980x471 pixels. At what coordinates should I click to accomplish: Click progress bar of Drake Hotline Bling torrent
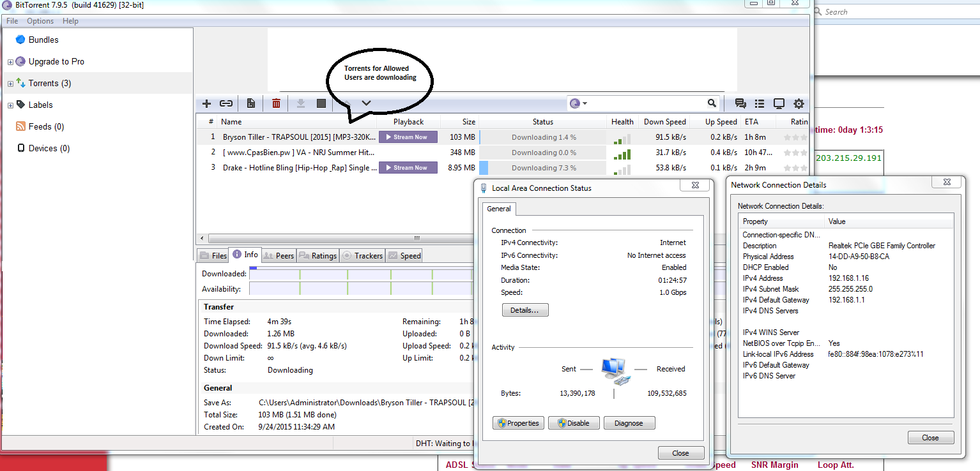[542, 168]
